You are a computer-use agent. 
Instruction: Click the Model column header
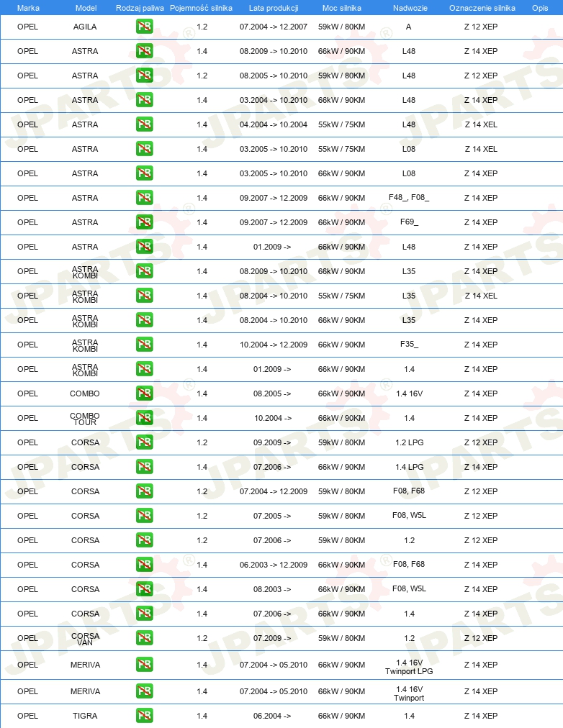point(86,8)
